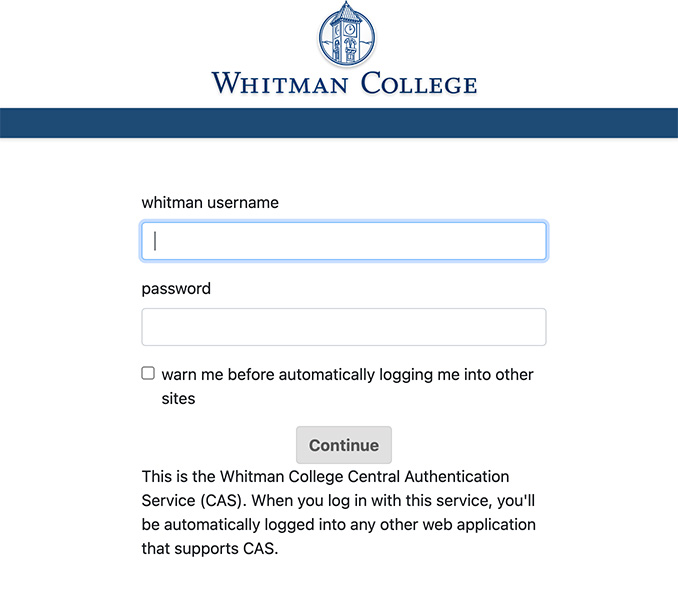Focus the whitman username input field

pos(344,241)
